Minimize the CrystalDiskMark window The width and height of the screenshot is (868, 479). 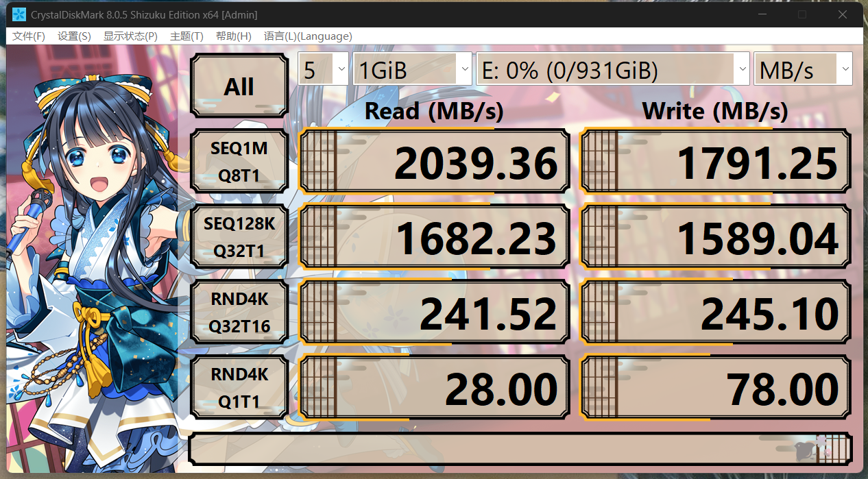click(x=762, y=14)
